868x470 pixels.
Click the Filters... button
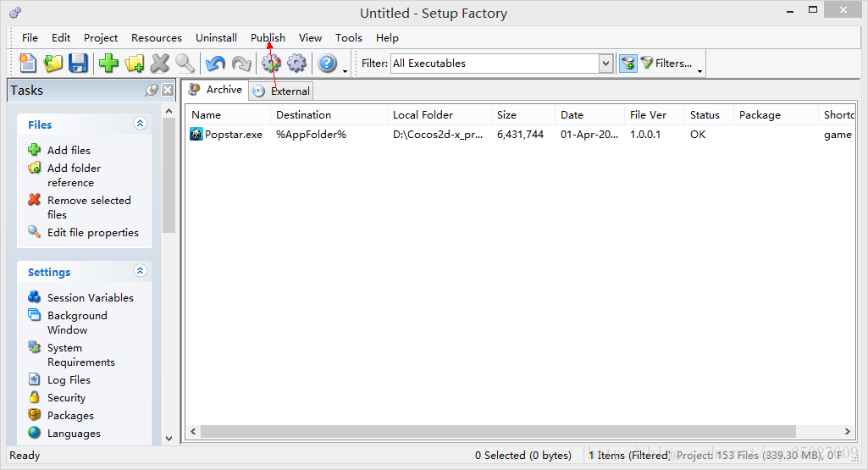click(666, 64)
